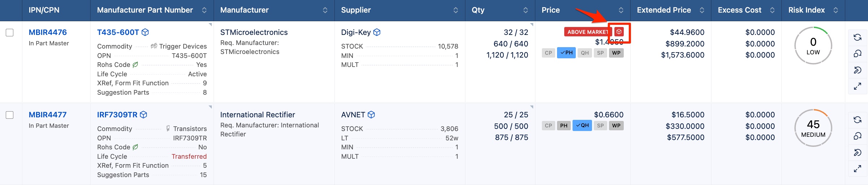This screenshot has width=868, height=185.
Task: Refresh the MBIR4476 row
Action: coord(858,37)
